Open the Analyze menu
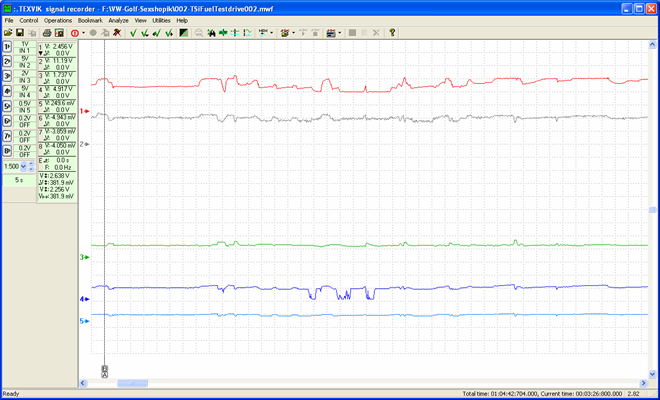660x400 pixels. (118, 20)
